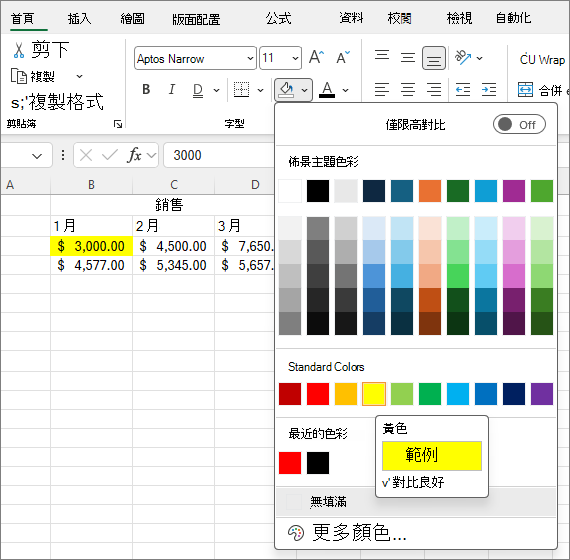Open the Name Box dropdown arrow

tap(37, 157)
